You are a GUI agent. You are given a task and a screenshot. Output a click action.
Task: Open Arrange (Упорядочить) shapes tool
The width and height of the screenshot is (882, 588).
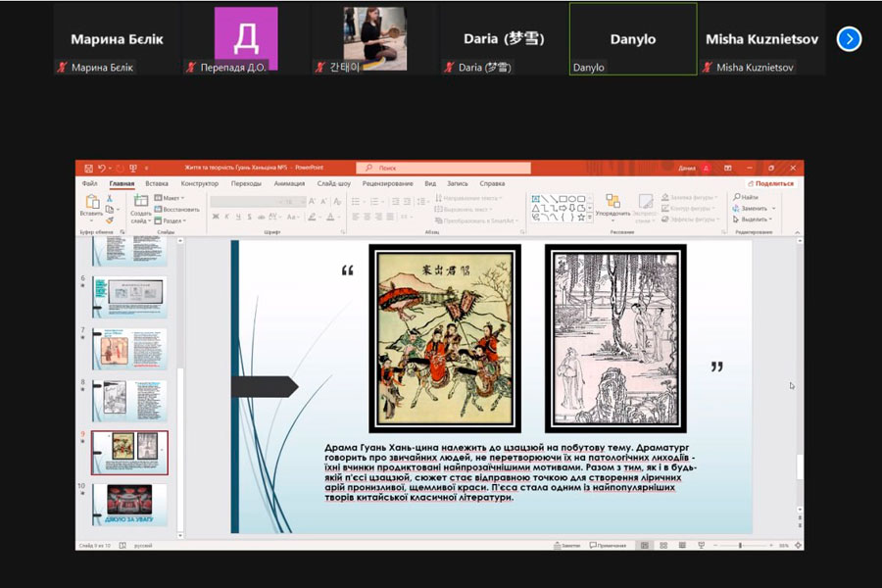(612, 202)
